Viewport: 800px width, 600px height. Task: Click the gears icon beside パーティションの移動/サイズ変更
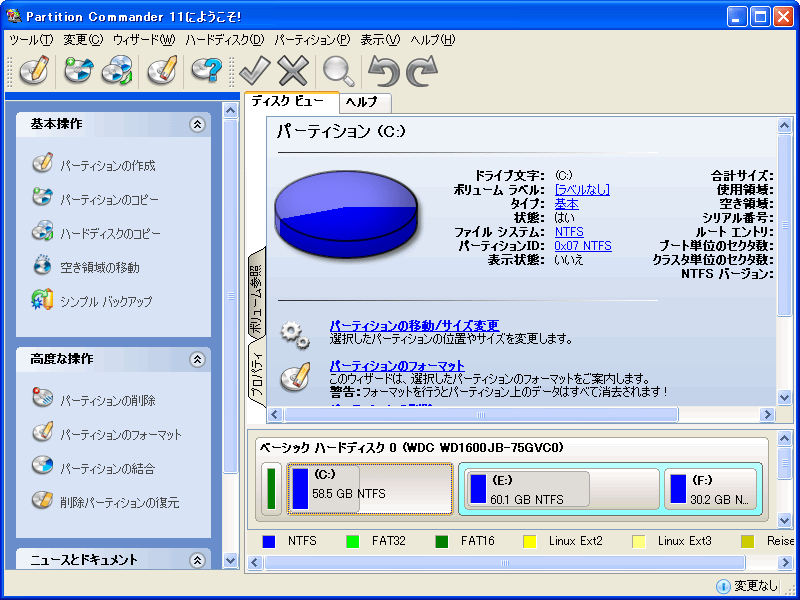pos(295,334)
